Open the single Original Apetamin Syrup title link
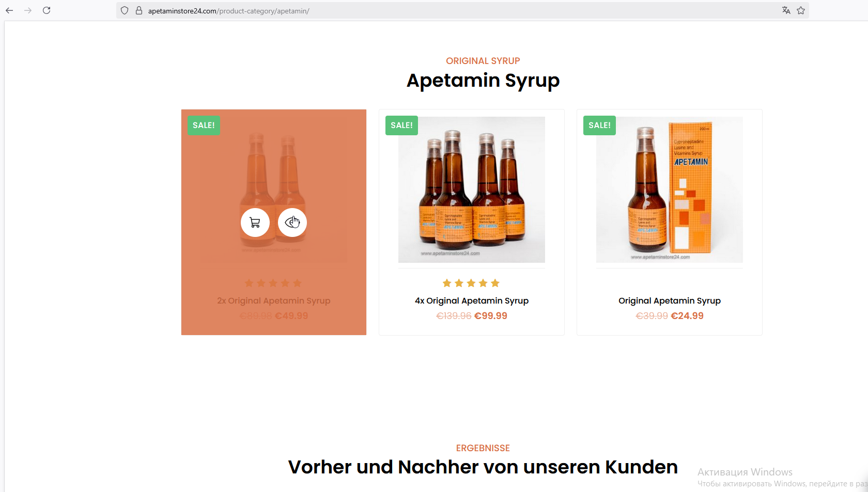 [x=670, y=300]
